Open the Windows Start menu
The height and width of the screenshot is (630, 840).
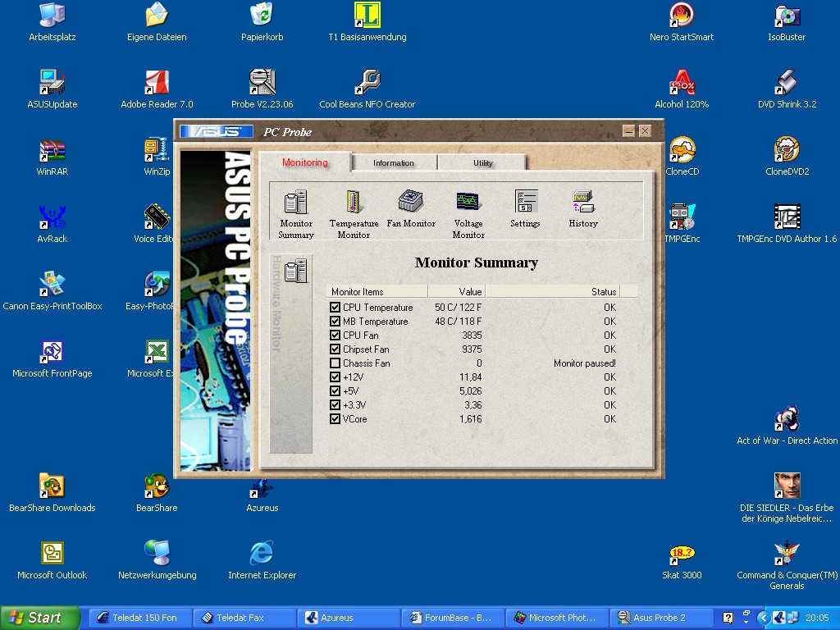click(40, 618)
